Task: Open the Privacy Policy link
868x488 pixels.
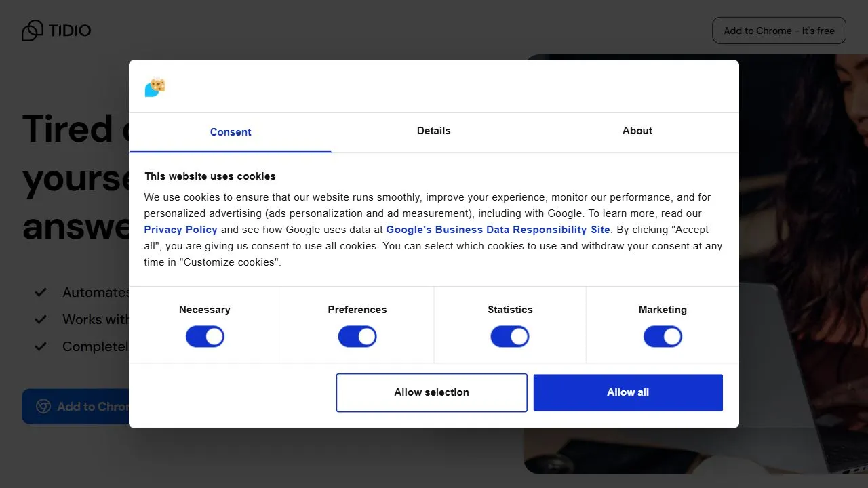Action: pyautogui.click(x=181, y=230)
